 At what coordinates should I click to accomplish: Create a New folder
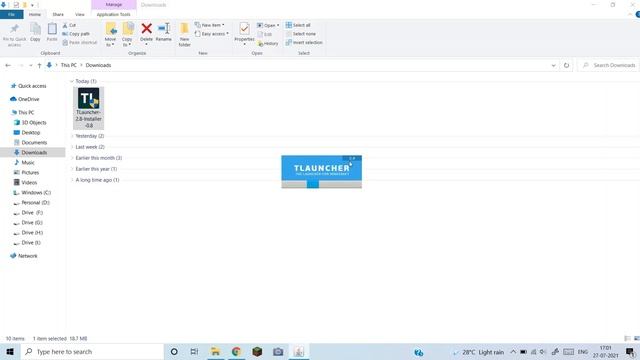[184, 35]
